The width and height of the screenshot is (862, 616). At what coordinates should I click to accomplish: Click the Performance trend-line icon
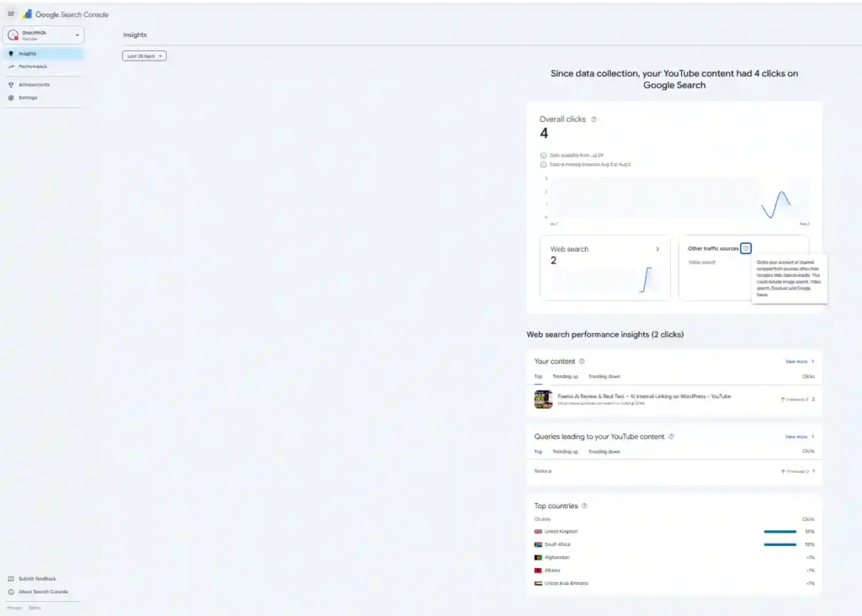tap(11, 66)
